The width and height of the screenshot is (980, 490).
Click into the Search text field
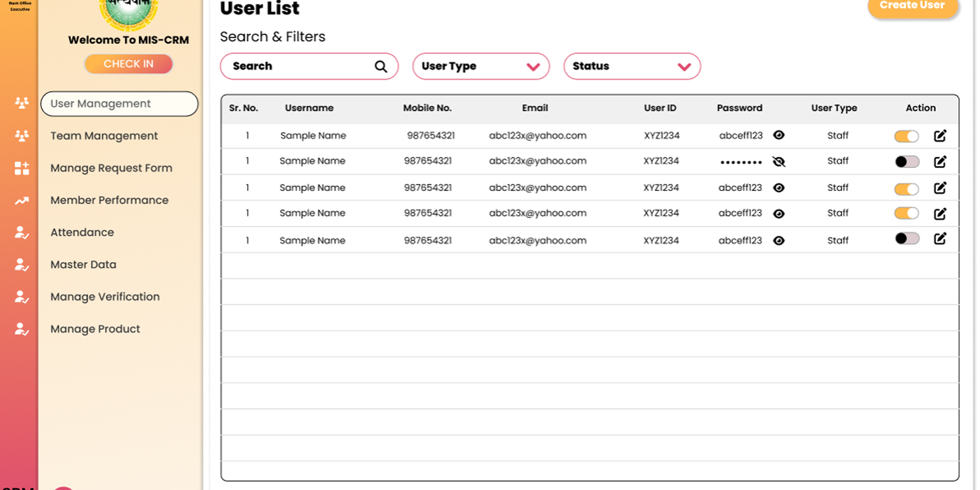[x=299, y=66]
